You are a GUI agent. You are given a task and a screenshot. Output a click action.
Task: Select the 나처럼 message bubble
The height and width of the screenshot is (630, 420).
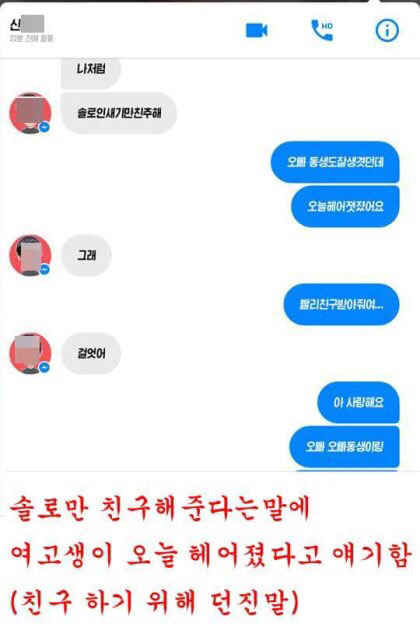coord(91,73)
